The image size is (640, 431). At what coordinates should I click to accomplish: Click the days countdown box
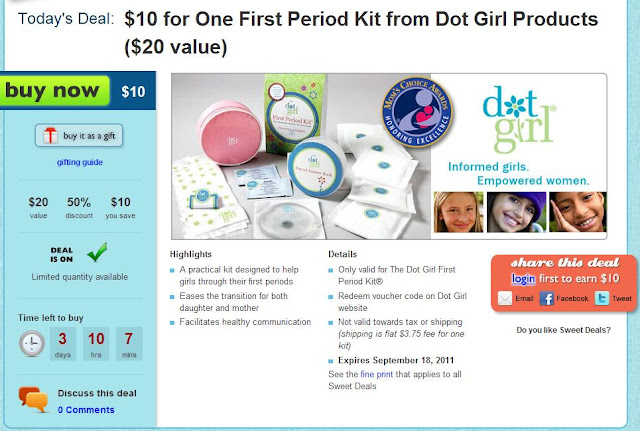click(x=62, y=344)
